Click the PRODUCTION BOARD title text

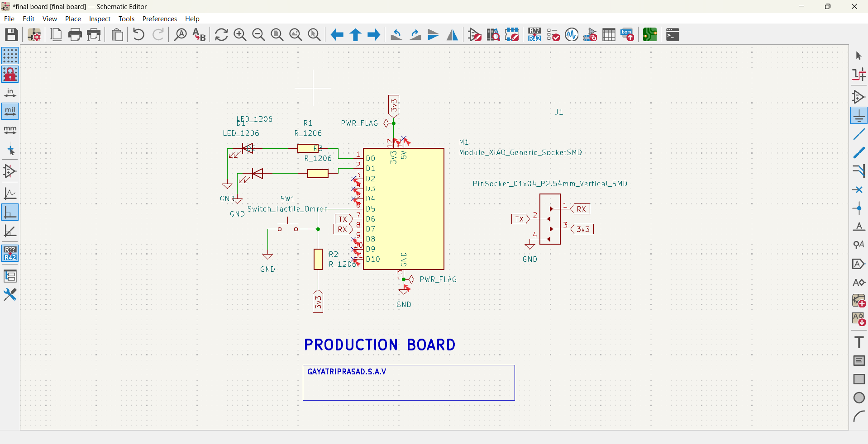point(380,345)
